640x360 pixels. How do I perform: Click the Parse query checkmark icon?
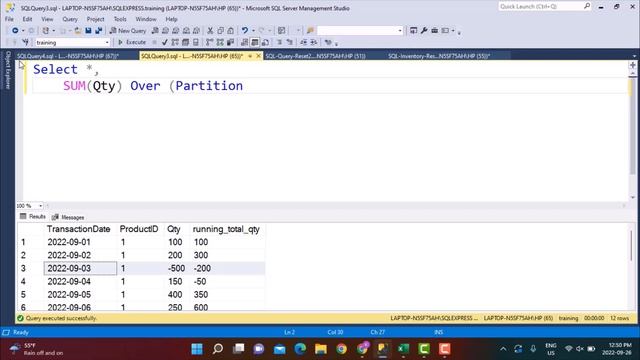[164, 42]
